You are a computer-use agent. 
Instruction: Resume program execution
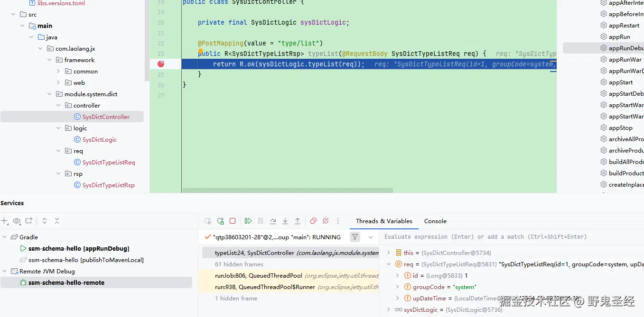[248, 221]
